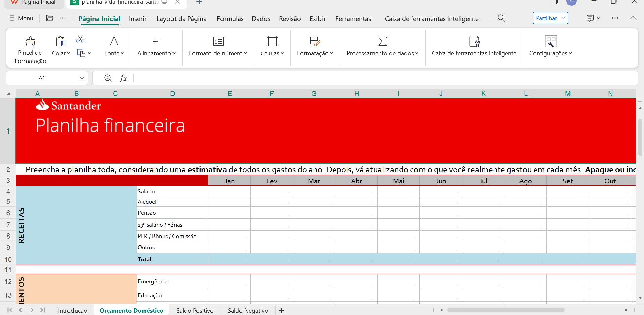
Task: Select the Introdução sheet tab
Action: [72, 310]
